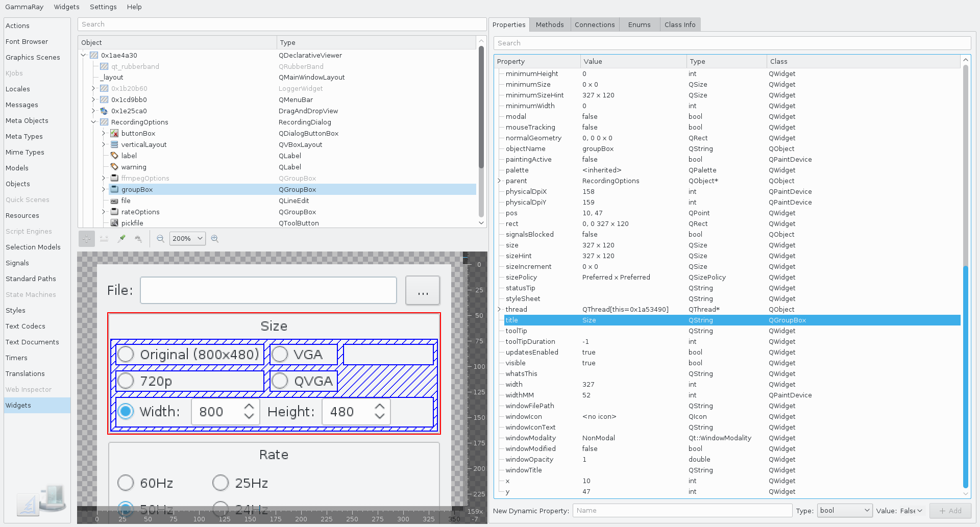Click the pickfile tool button icon

[114, 223]
